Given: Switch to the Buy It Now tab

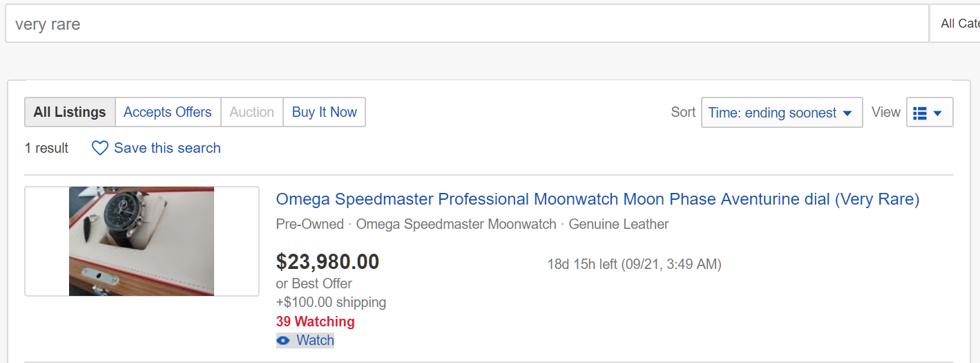Looking at the screenshot, I should click(324, 112).
